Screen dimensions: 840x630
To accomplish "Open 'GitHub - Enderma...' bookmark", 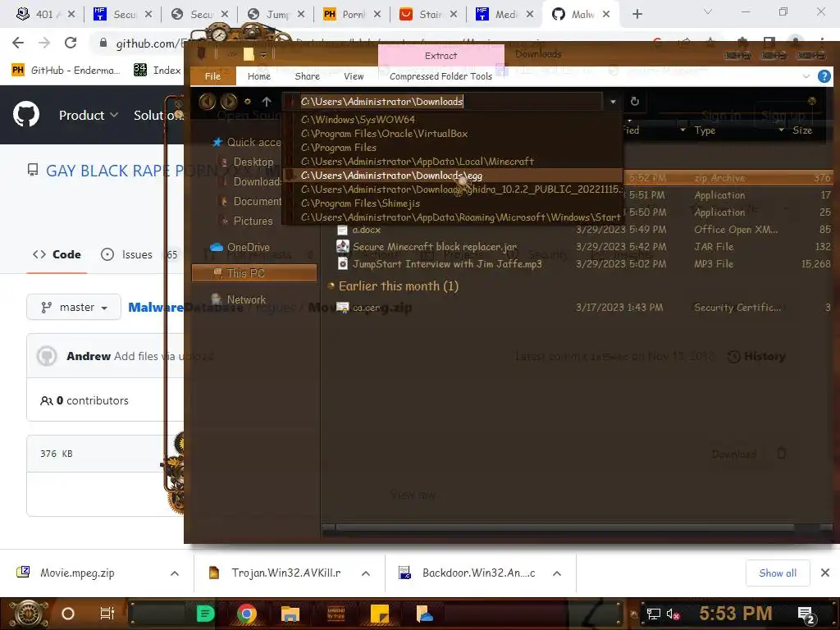I will point(66,71).
